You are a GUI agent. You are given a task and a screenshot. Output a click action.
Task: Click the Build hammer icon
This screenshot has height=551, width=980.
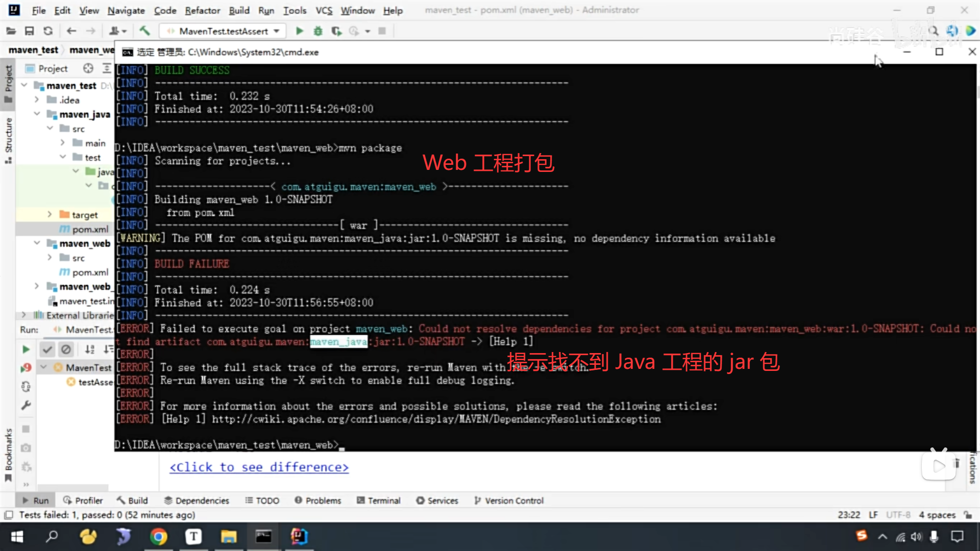click(144, 31)
